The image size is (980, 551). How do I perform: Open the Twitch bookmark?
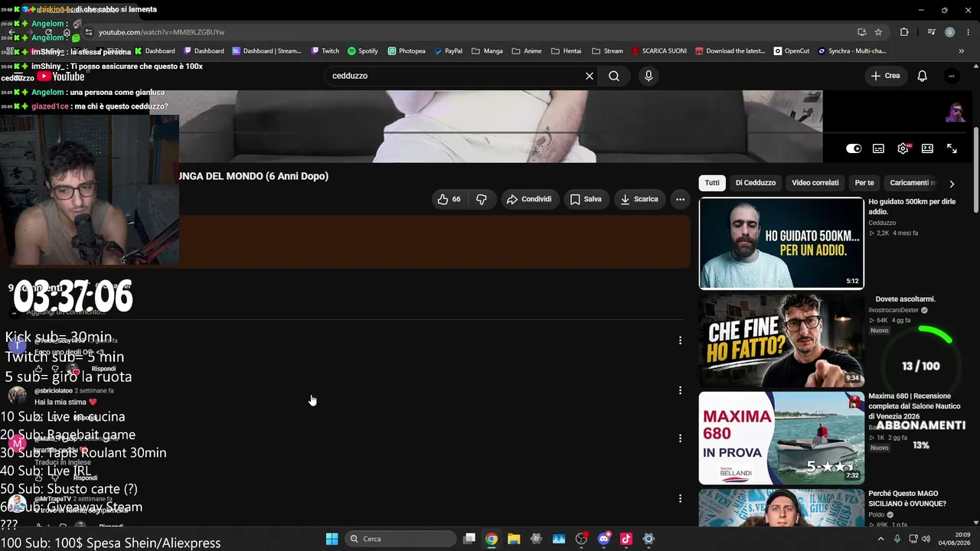[325, 51]
